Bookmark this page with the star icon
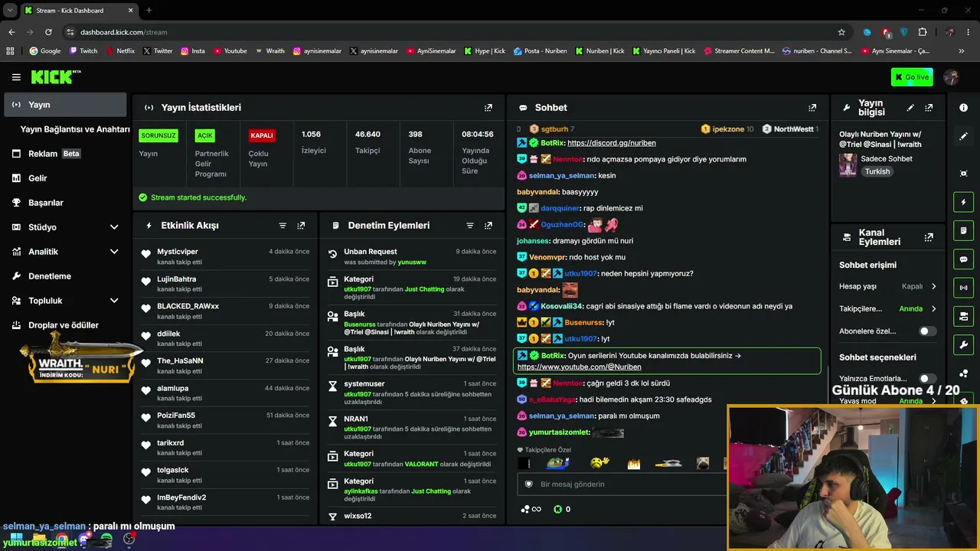Viewport: 980px width, 551px height. (841, 32)
